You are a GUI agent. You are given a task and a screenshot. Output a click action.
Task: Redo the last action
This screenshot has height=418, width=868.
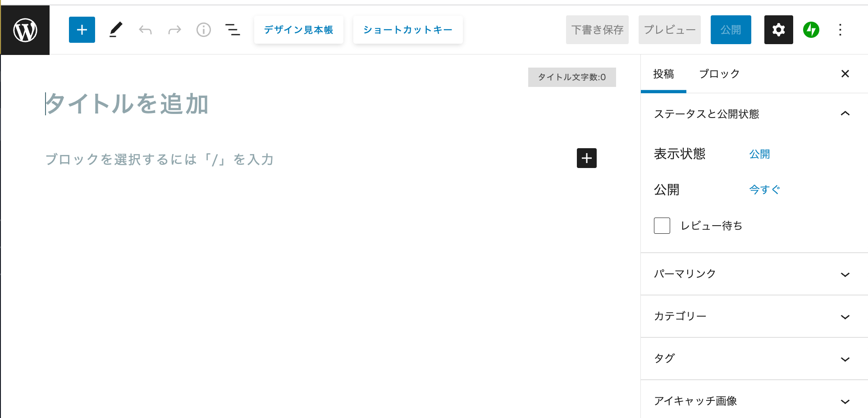[174, 30]
